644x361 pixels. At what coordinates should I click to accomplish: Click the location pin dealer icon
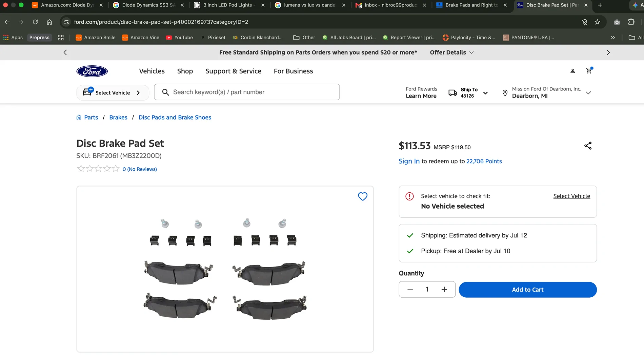point(505,93)
